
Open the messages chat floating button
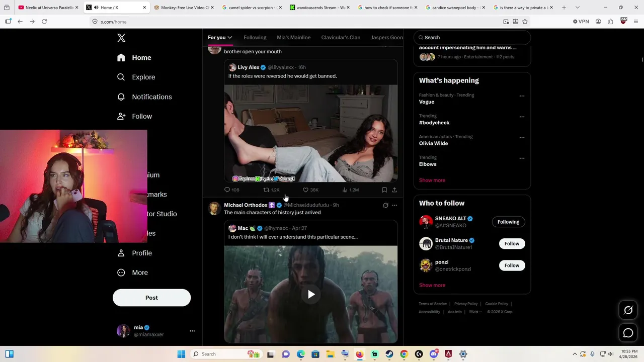(x=628, y=333)
